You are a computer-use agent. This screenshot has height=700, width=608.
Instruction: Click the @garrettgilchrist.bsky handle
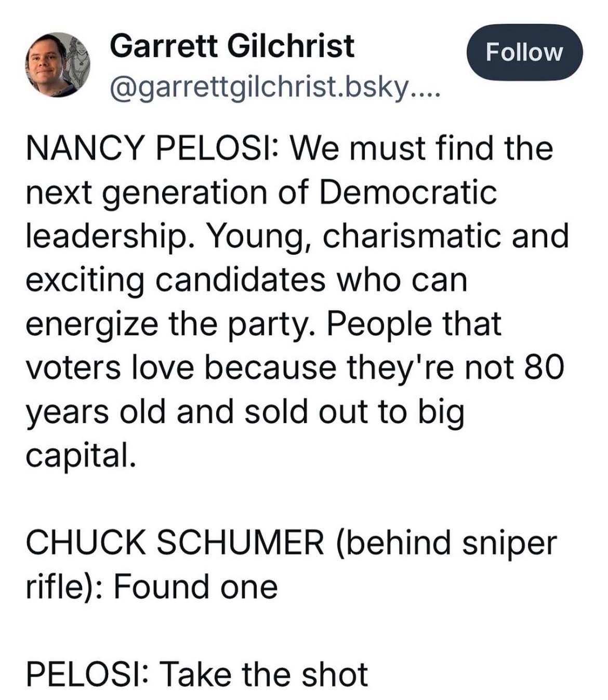pos(259,90)
